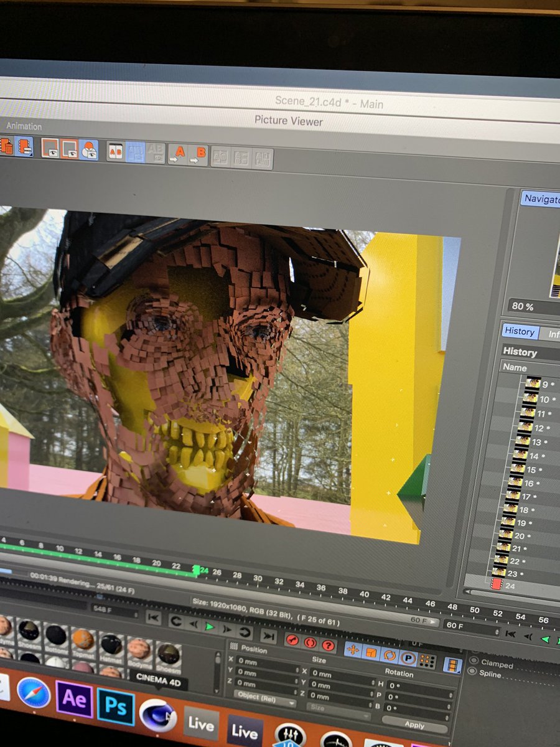Go to the start of animation
The height and width of the screenshot is (747, 560).
click(153, 618)
